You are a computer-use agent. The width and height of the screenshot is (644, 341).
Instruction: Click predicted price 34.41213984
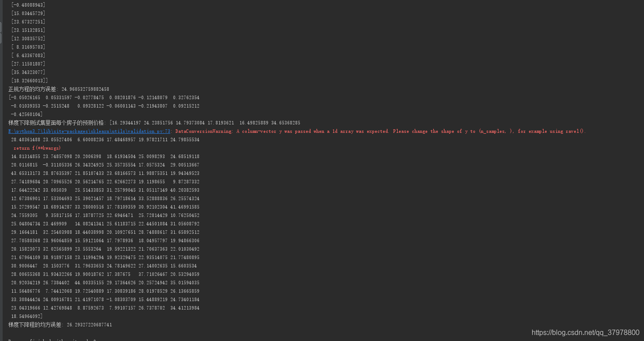pos(184,308)
